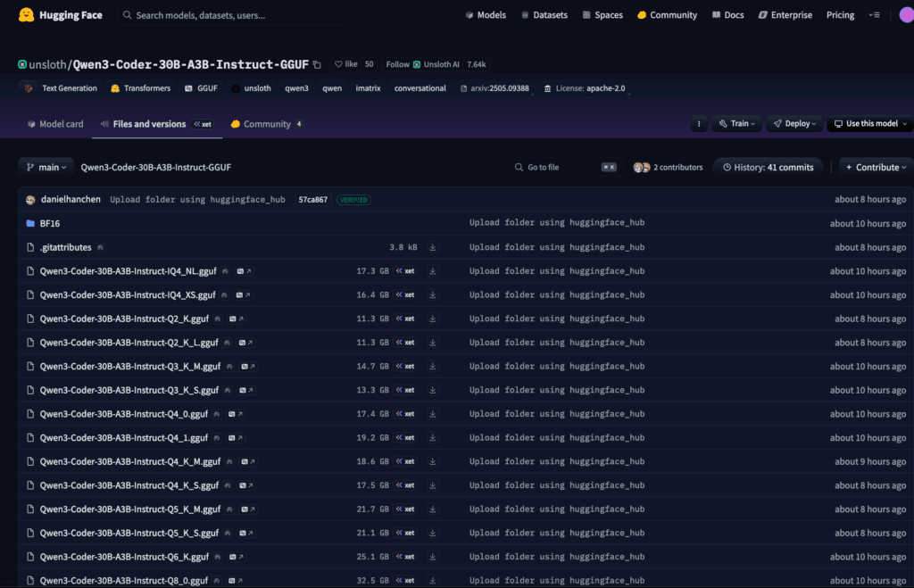Download the Q5_K_M.gguf file
The height and width of the screenshot is (588, 914).
pyautogui.click(x=433, y=509)
